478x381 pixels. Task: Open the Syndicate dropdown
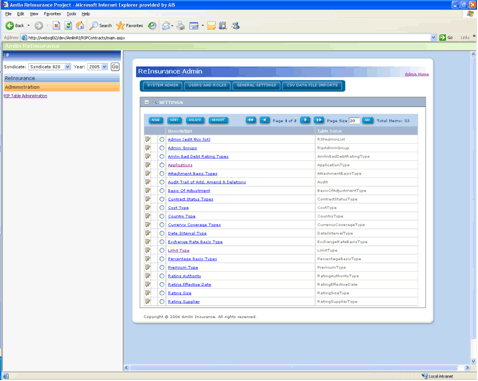49,67
